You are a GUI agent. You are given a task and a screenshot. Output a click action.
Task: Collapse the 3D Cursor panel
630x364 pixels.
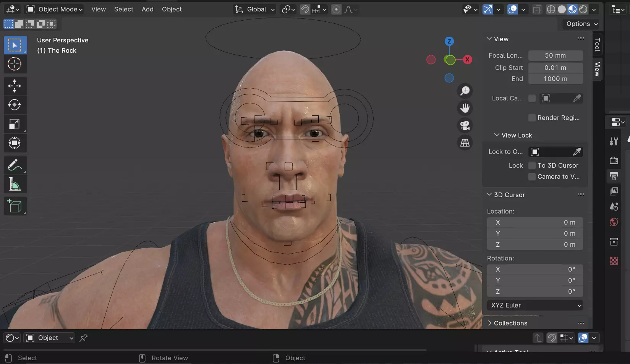click(506, 195)
